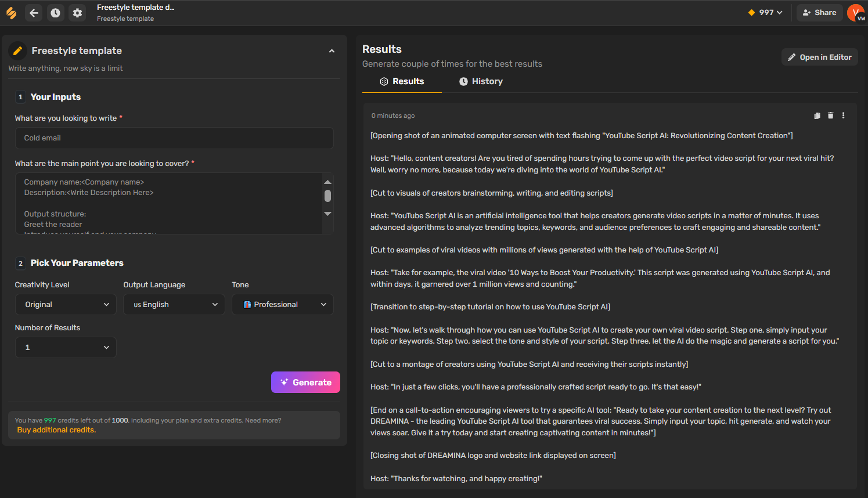Open settings with the gear icon

77,13
